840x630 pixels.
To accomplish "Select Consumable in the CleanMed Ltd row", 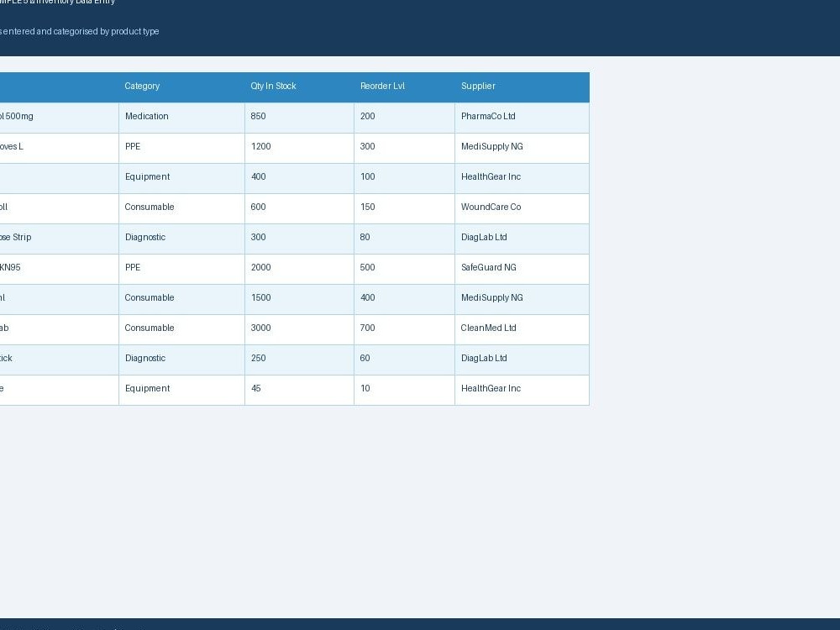I will 181,329.
